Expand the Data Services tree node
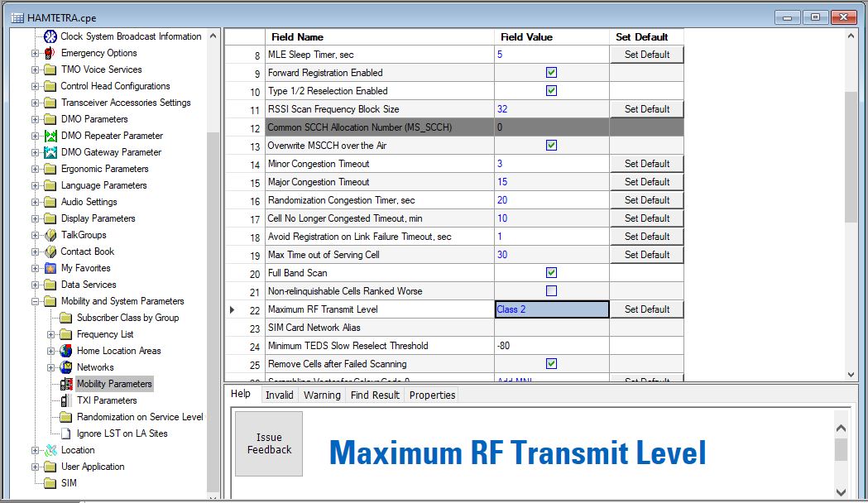 [36, 285]
